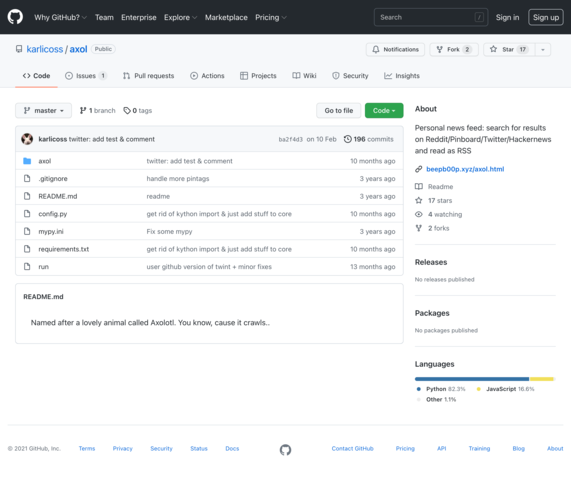The height and width of the screenshot is (480, 571).
Task: Click the Python 82.3% language entry
Action: (x=441, y=389)
